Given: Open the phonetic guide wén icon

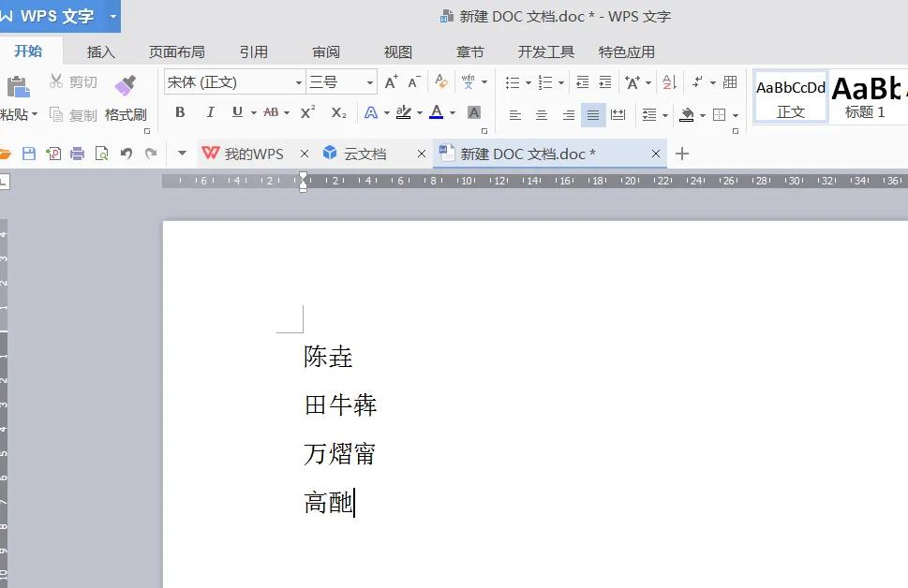Looking at the screenshot, I should [468, 81].
